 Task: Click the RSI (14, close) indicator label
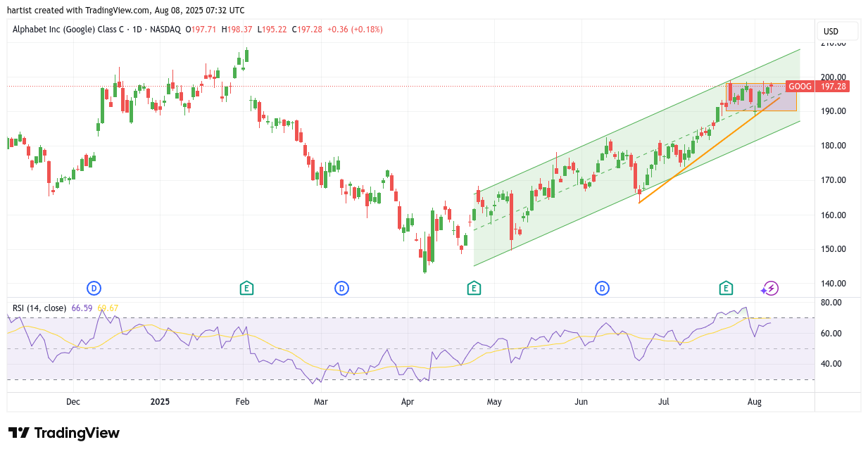tap(39, 308)
